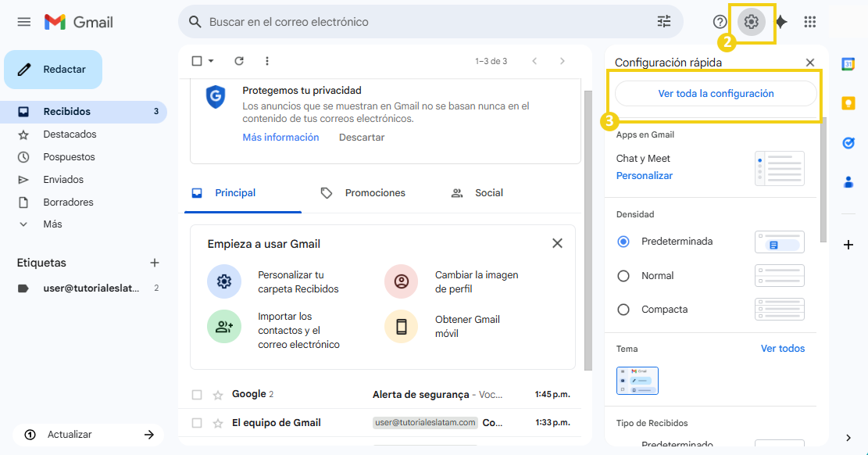Open search options filter icon
This screenshot has height=455, width=868.
(664, 22)
